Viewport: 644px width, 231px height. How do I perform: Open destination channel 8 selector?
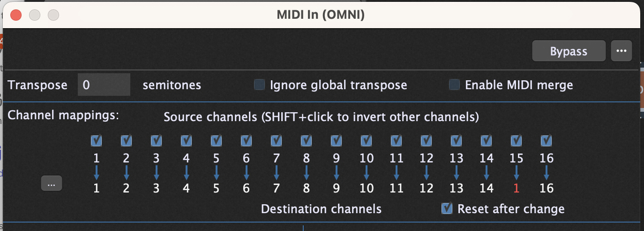(306, 188)
